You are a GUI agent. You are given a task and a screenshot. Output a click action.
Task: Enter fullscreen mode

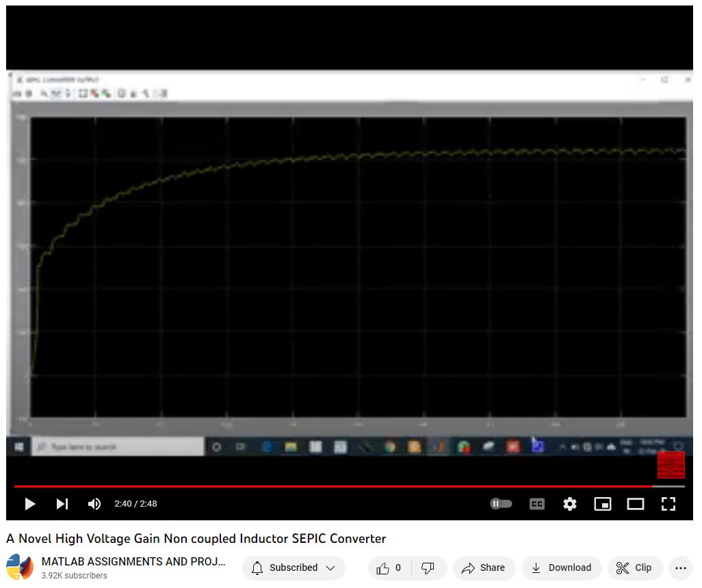click(668, 504)
